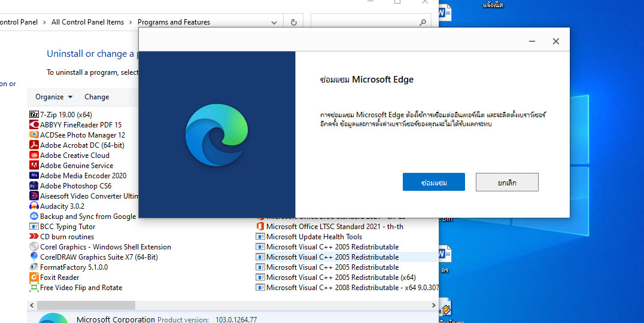644x323 pixels.
Task: Click the ยกเลิก cancel button
Action: click(x=507, y=182)
